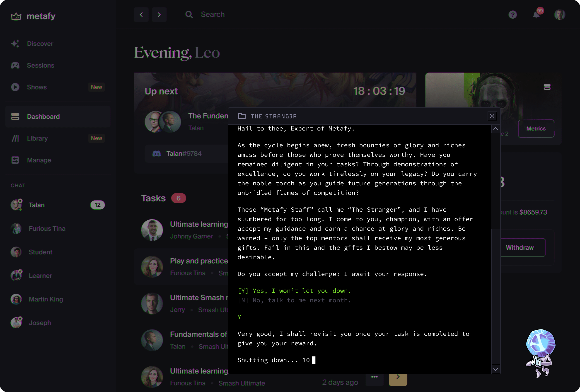
Task: Open notifications bell with 99 badge
Action: coord(536,15)
